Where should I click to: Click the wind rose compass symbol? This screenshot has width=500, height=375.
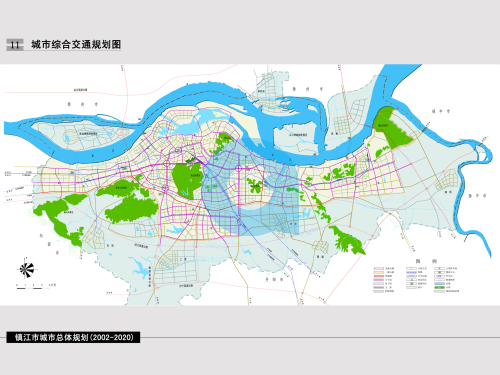[26, 269]
